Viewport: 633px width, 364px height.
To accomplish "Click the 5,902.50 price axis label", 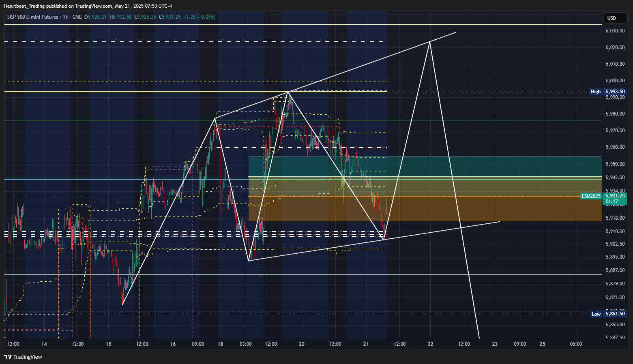I will click(615, 244).
